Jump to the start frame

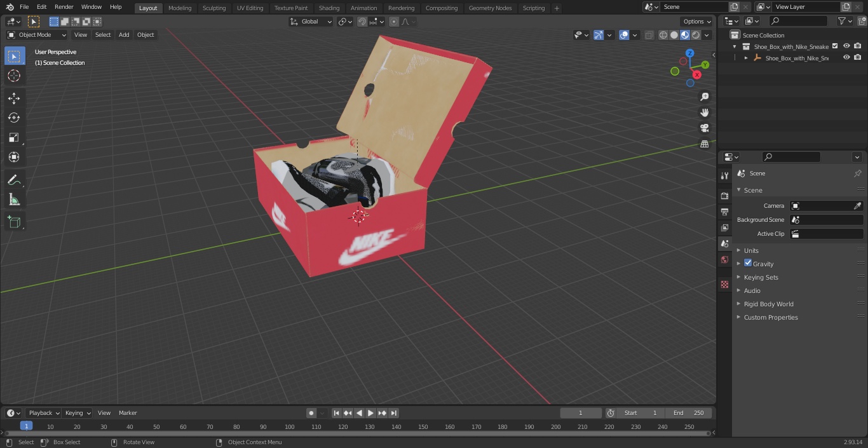pos(337,413)
